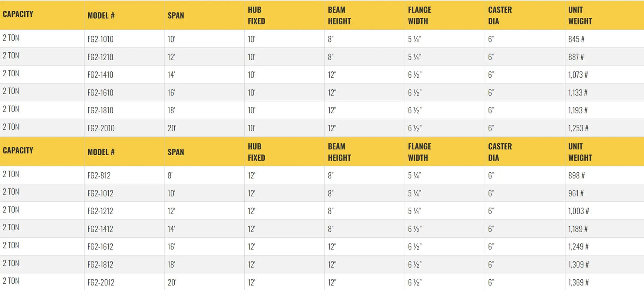Select model FG2-1812
The image size is (644, 290).
click(x=100, y=265)
